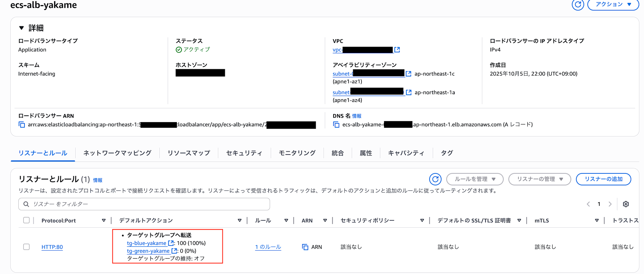This screenshot has height=274, width=644.
Task: Click the refresh icon beside the アクション button
Action: [578, 5]
